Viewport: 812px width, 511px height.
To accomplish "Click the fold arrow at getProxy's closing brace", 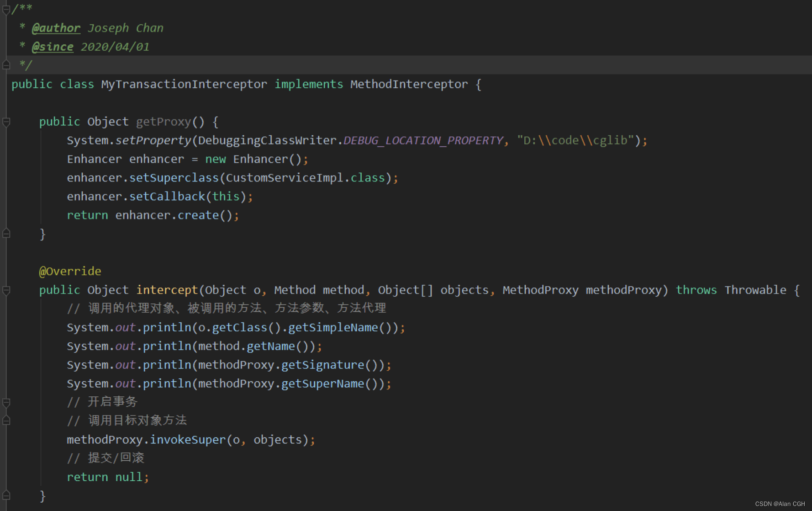I will pos(6,233).
